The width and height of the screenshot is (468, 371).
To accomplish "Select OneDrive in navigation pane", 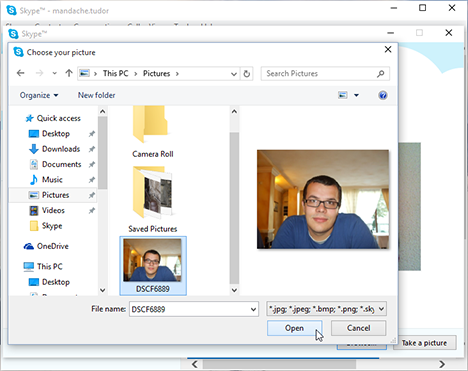I will [46, 246].
